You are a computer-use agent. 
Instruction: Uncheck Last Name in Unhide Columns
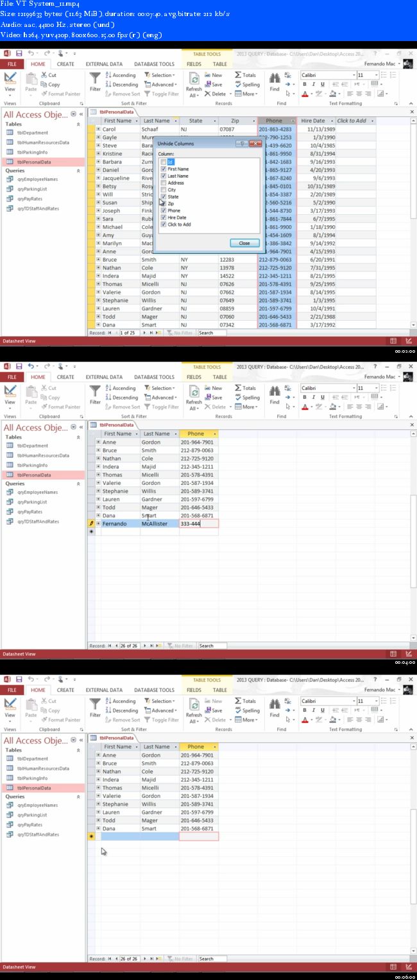click(x=164, y=176)
